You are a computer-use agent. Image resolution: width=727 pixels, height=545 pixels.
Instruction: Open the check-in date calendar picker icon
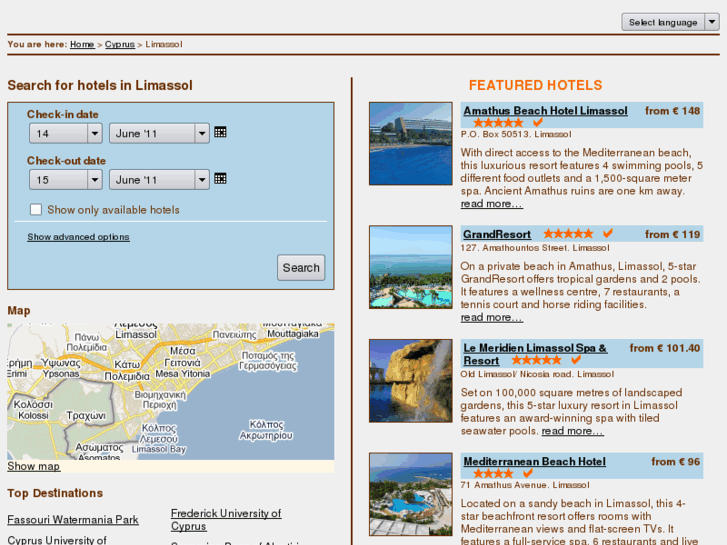tap(220, 133)
